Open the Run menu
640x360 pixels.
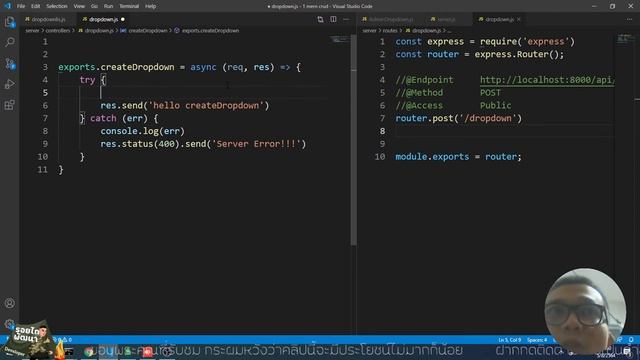click(x=108, y=6)
